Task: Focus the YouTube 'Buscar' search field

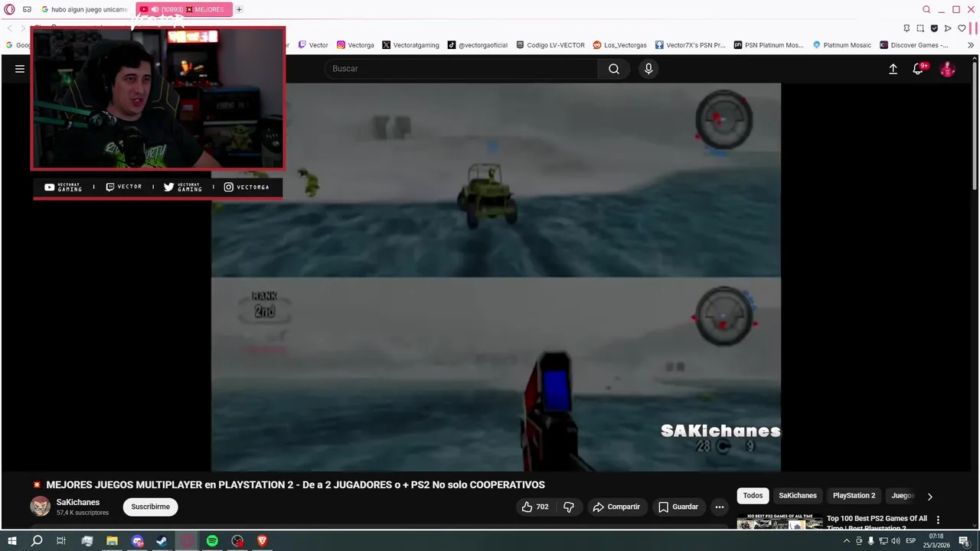Action: click(x=461, y=69)
